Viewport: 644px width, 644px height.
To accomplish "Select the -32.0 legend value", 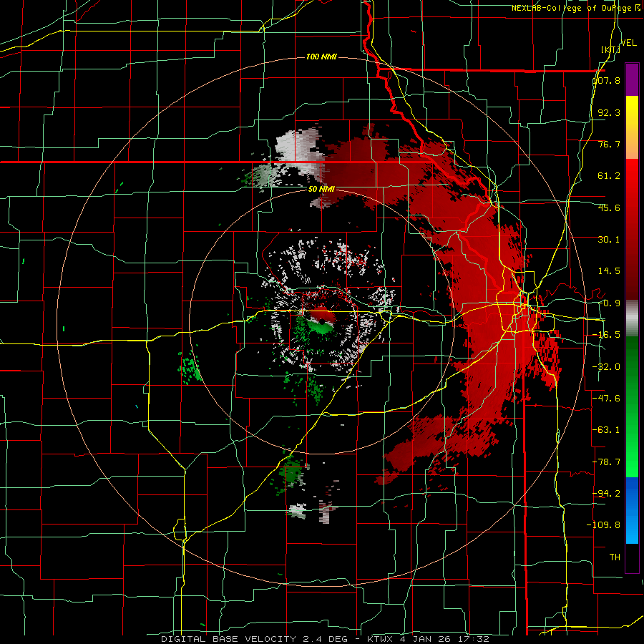I will point(607,367).
